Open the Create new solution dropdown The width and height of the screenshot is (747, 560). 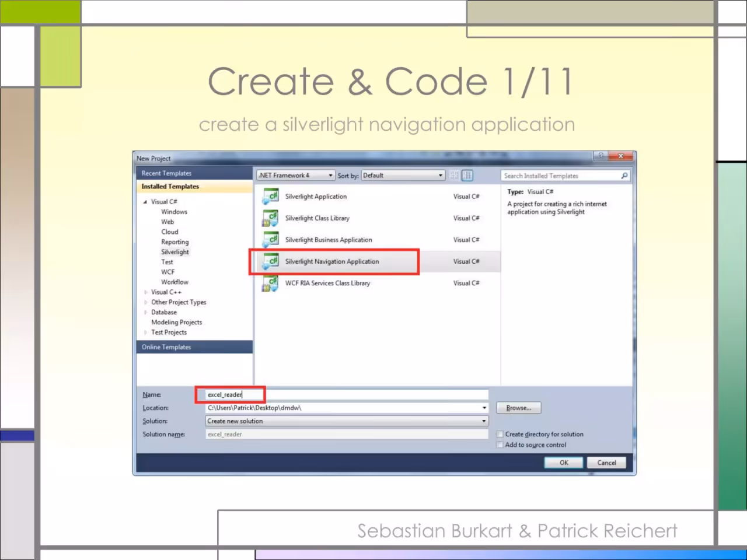[347, 421]
